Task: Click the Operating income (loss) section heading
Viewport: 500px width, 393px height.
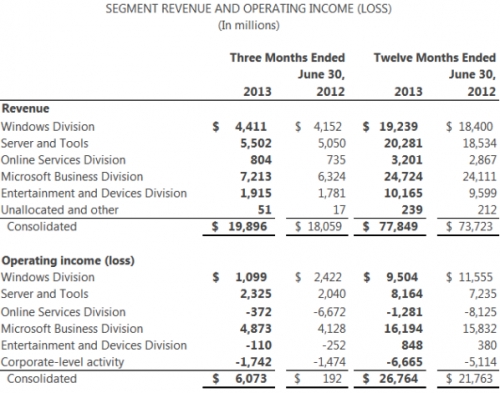Action: [68, 261]
